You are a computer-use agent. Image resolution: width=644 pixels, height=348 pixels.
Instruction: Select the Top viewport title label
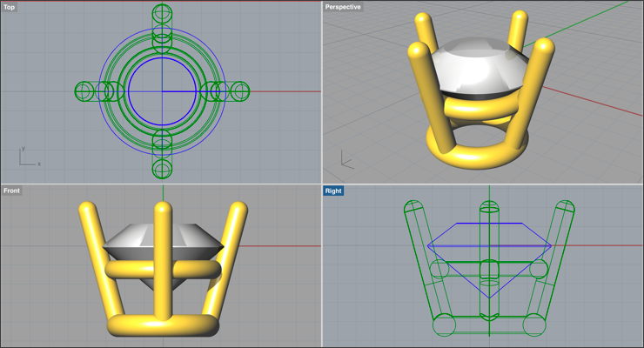[x=9, y=7]
